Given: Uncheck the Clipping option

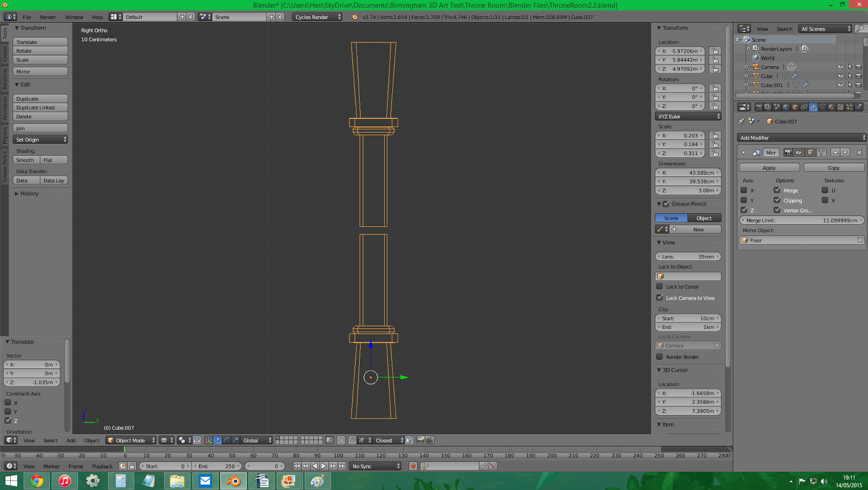Looking at the screenshot, I should (x=777, y=200).
